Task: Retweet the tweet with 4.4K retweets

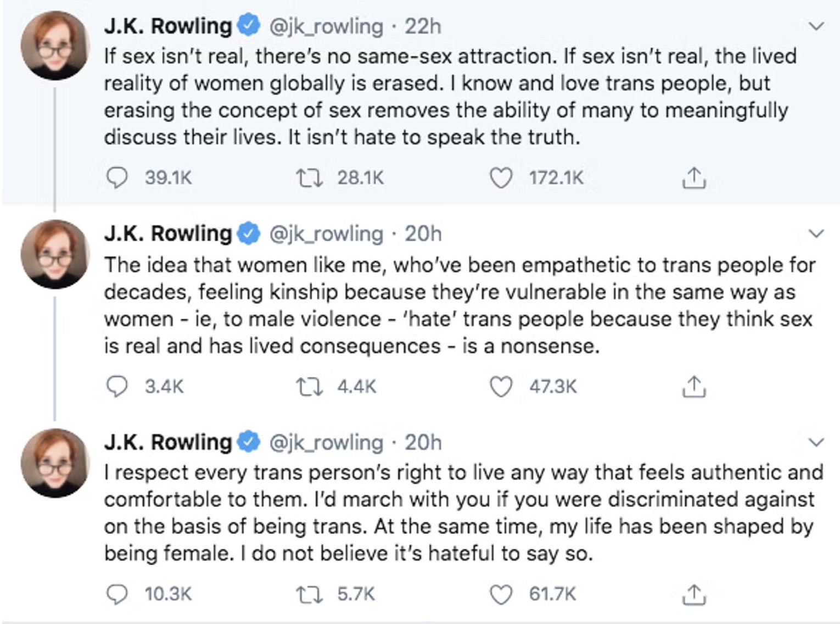Action: click(310, 387)
